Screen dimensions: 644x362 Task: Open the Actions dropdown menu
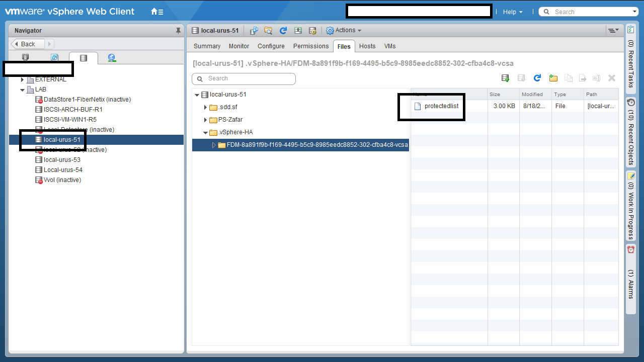(344, 31)
